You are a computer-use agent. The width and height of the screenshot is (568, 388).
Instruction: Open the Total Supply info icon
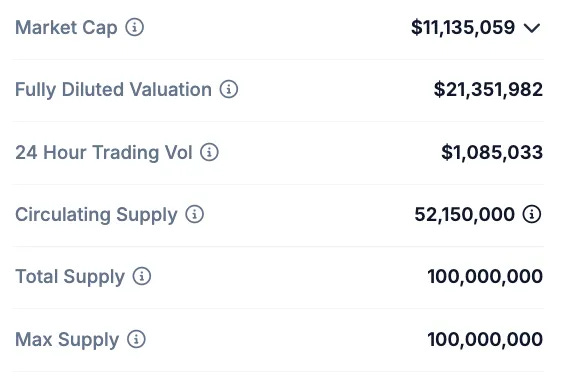point(142,276)
